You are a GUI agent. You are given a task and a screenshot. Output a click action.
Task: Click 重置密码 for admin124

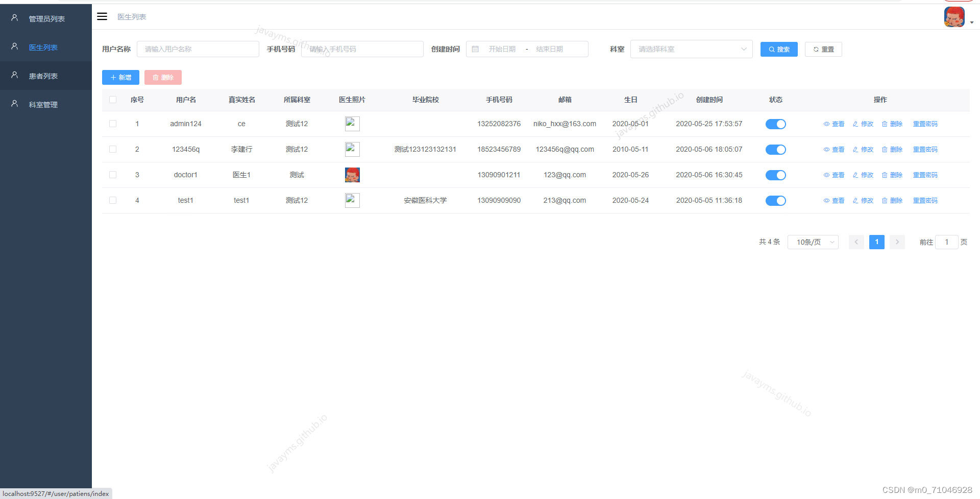[x=925, y=124]
